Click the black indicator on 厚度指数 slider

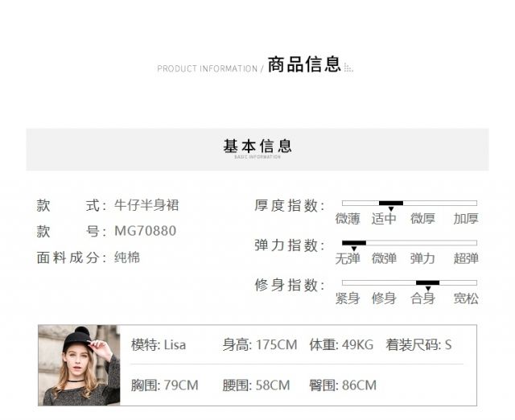click(391, 203)
